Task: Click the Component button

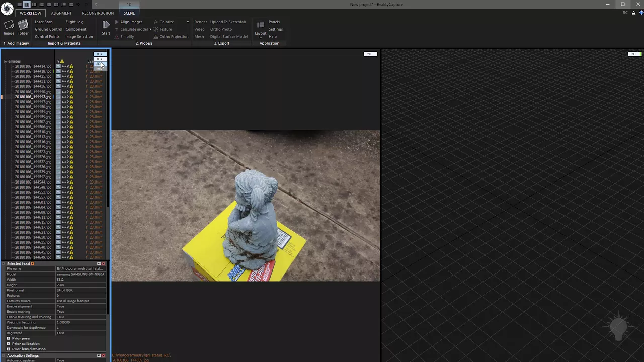Action: (76, 29)
